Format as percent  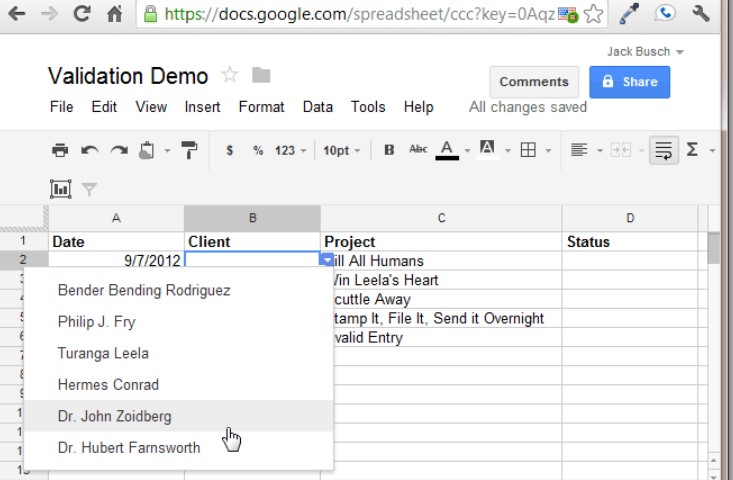click(x=258, y=150)
